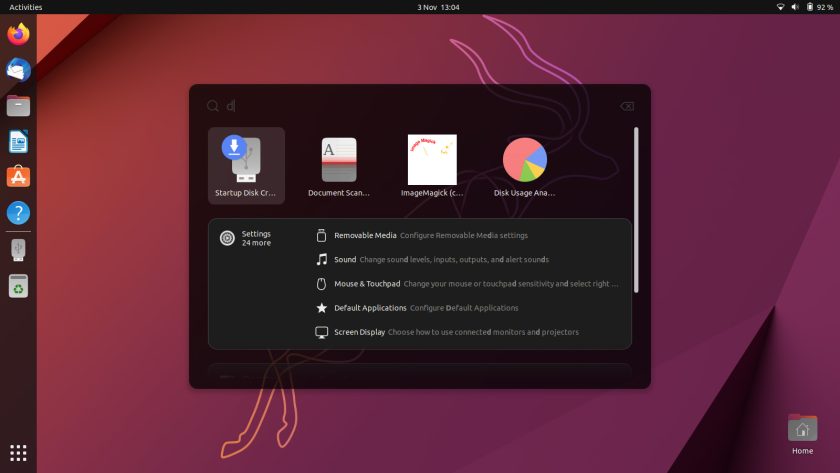
Task: Open the USB drive in the dock
Action: coord(18,250)
